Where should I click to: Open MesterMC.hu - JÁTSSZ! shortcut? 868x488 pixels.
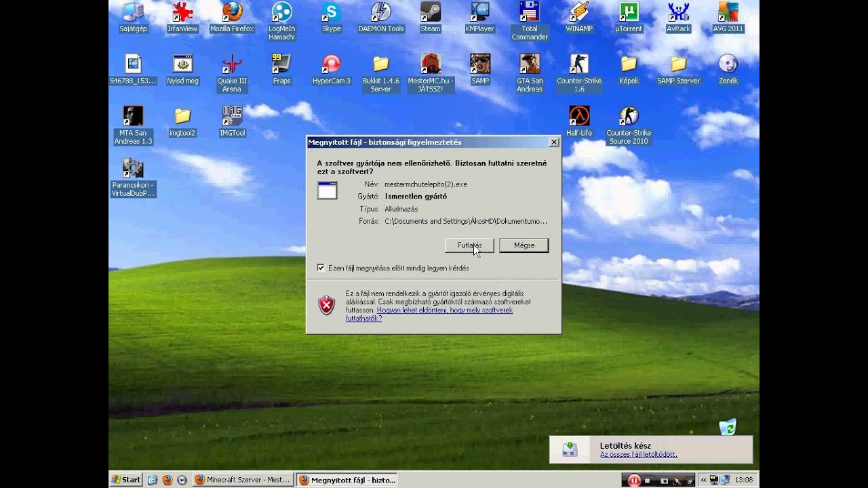coord(431,73)
